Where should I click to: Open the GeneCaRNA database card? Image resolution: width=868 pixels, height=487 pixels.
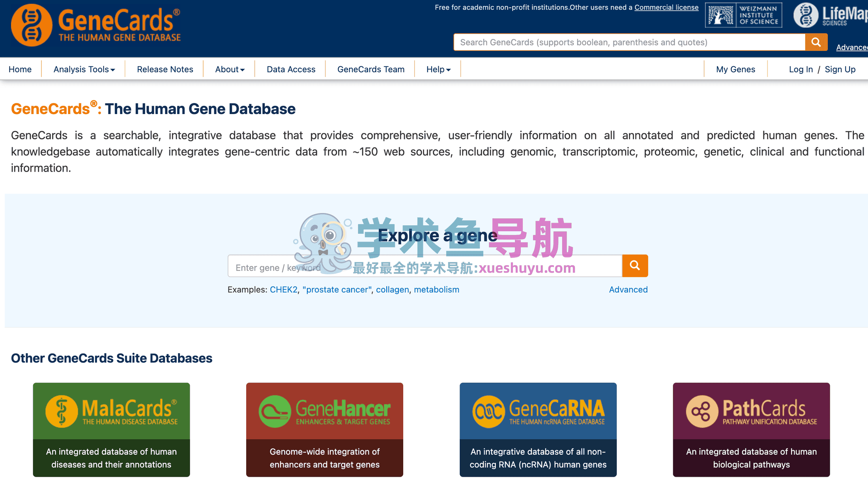(x=538, y=429)
